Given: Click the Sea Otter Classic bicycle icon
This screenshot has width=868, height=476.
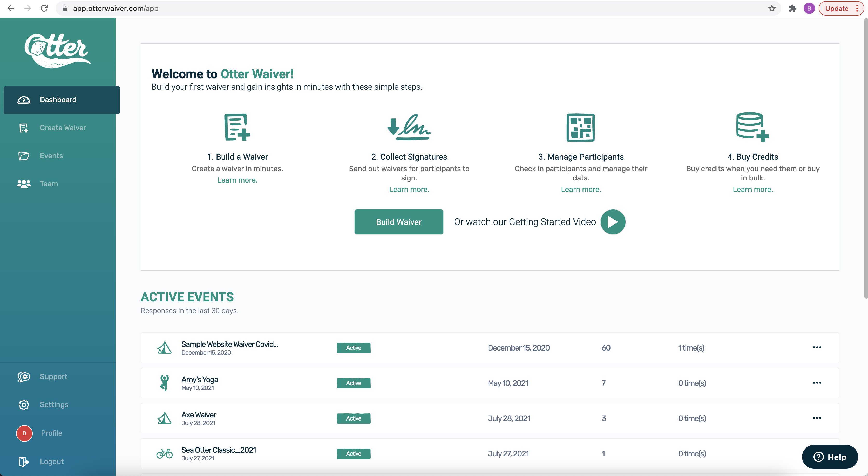Looking at the screenshot, I should pyautogui.click(x=164, y=453).
